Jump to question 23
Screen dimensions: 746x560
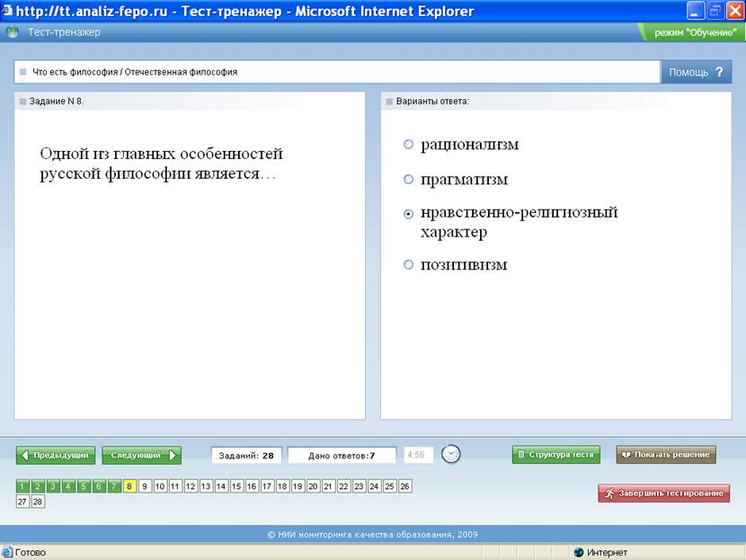(359, 486)
